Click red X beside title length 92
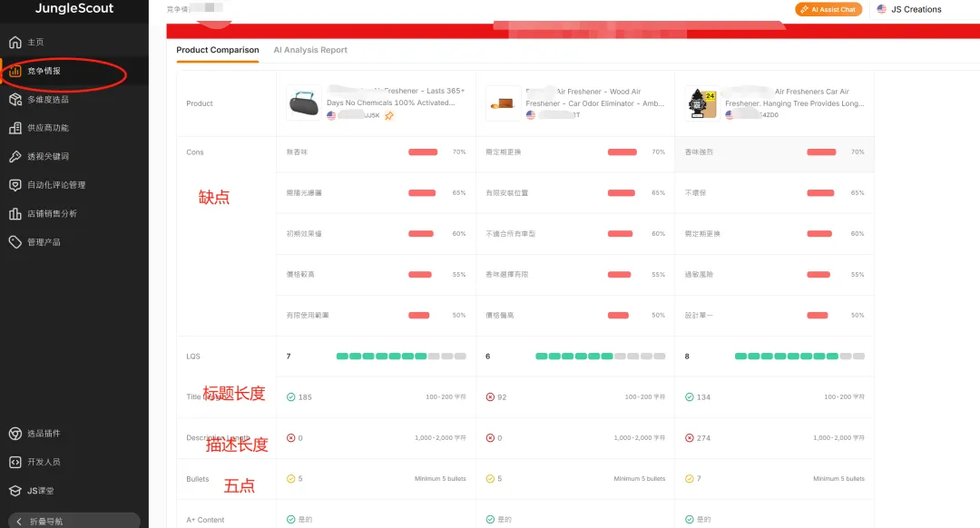The image size is (980, 528). [x=490, y=396]
